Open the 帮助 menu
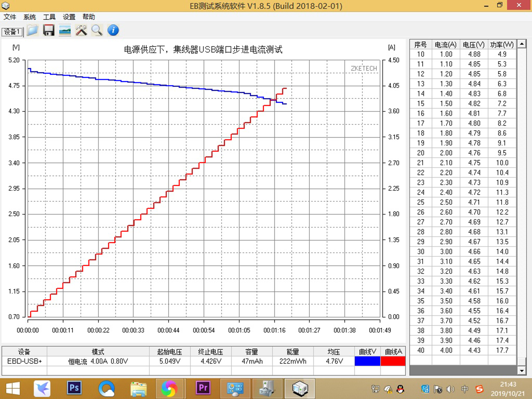Viewport: 532px width, 399px height. click(x=89, y=17)
